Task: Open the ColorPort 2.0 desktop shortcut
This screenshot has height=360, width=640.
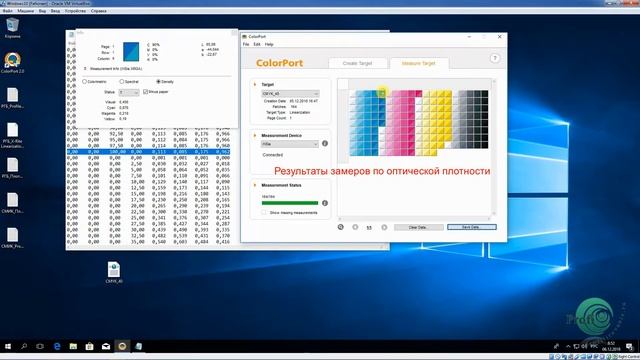Action: tap(12, 63)
